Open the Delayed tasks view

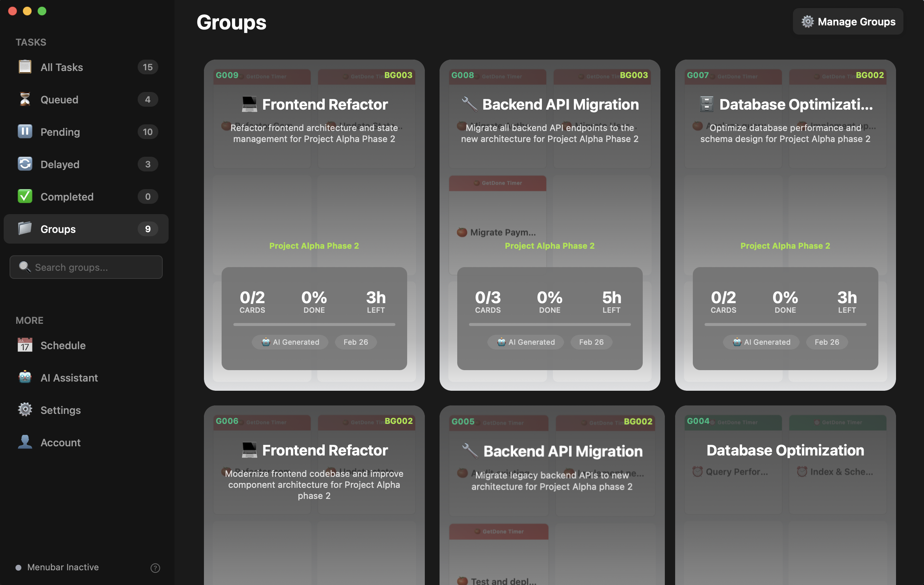86,164
